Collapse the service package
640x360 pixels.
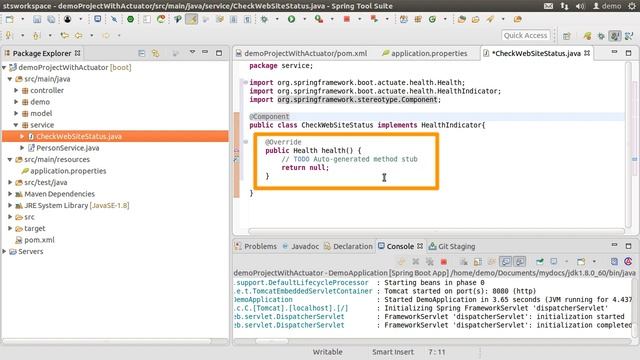(x=16, y=124)
